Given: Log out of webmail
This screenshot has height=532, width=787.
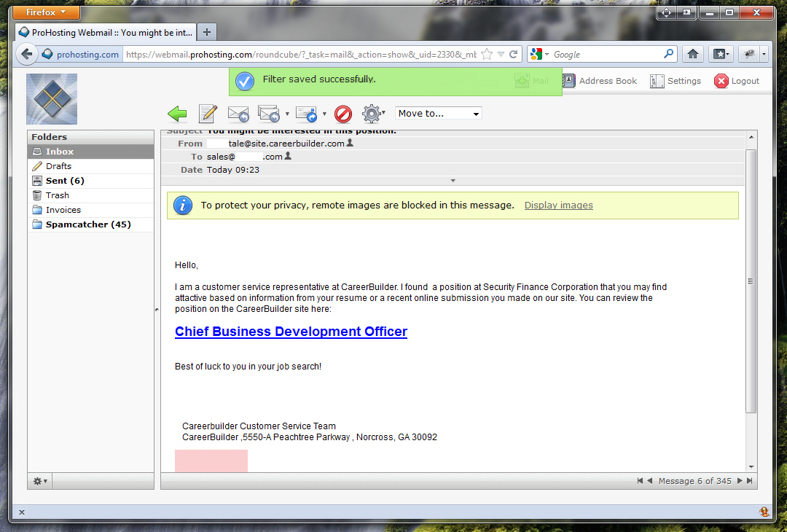Looking at the screenshot, I should coord(737,81).
